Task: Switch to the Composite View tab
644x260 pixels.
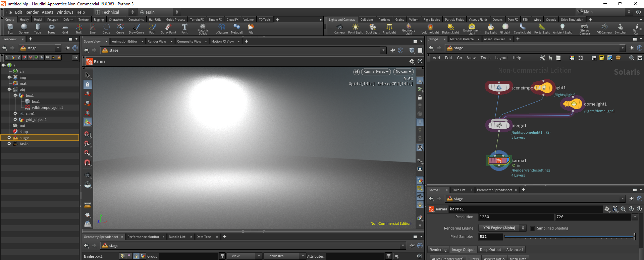Action: [x=189, y=41]
